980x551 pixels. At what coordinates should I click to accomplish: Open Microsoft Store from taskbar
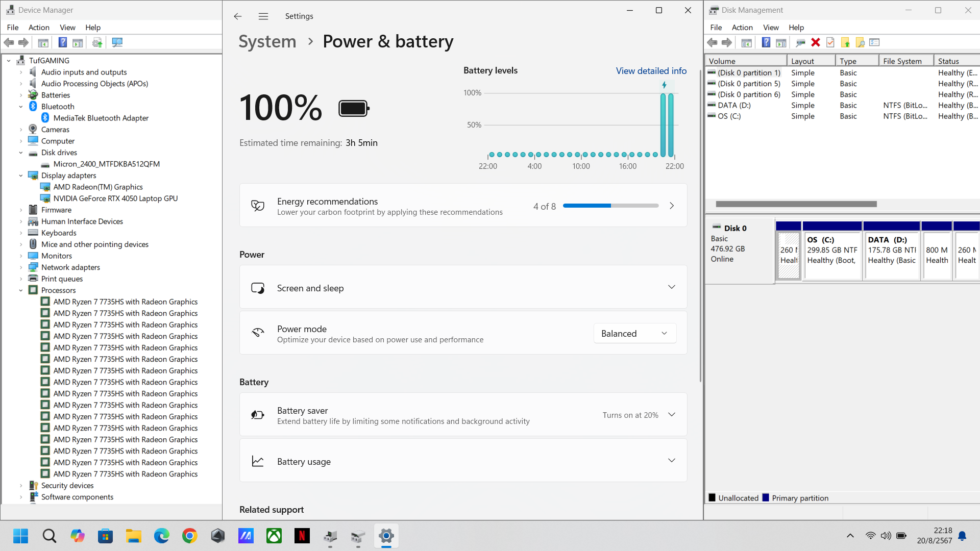point(106,536)
